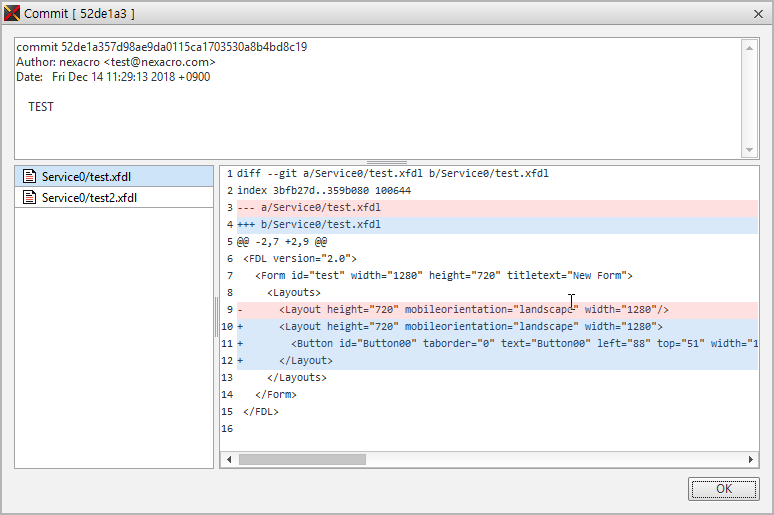Select Service0/test.xfdl in file list

pos(86,177)
